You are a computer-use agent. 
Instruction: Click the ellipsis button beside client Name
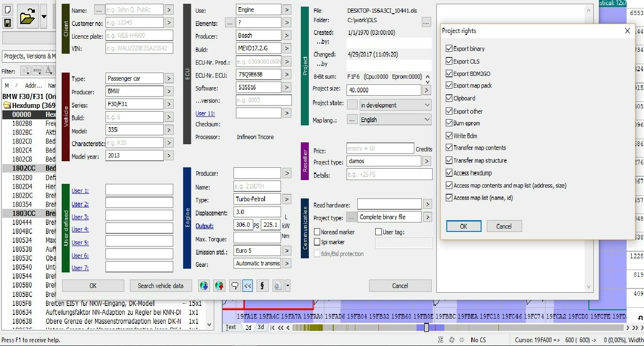(x=99, y=9)
